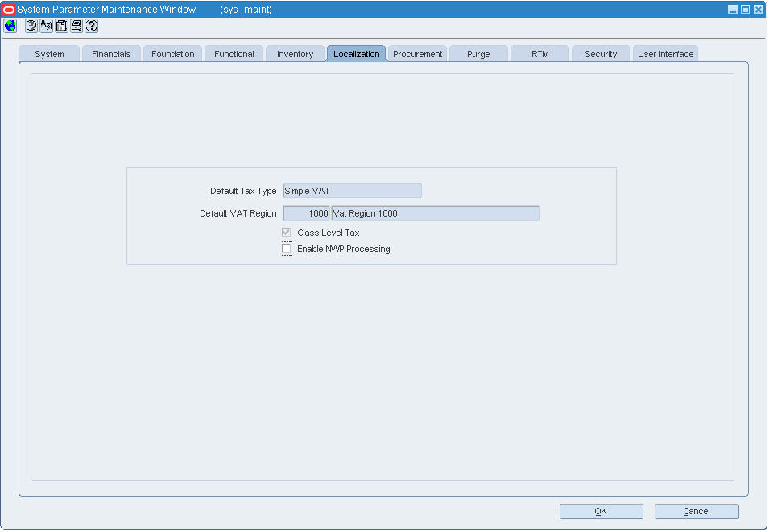Open help via the question mark icon
Screen dimensions: 769x532
click(92, 26)
